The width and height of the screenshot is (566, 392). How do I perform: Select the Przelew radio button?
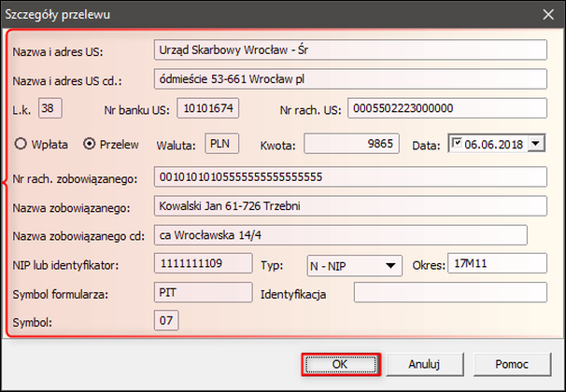(x=89, y=145)
